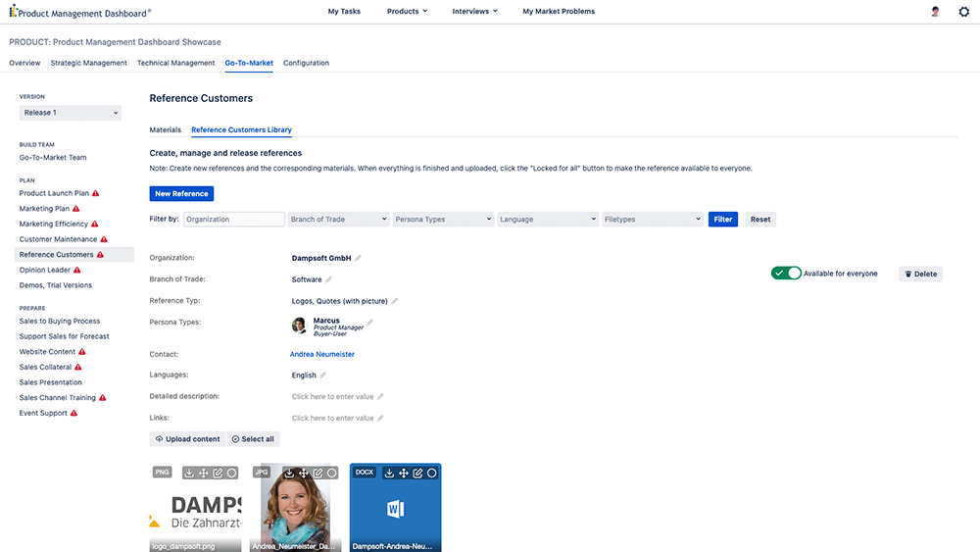Image resolution: width=980 pixels, height=552 pixels.
Task: Select the Reference Customers Library sub-tab
Action: (x=241, y=130)
